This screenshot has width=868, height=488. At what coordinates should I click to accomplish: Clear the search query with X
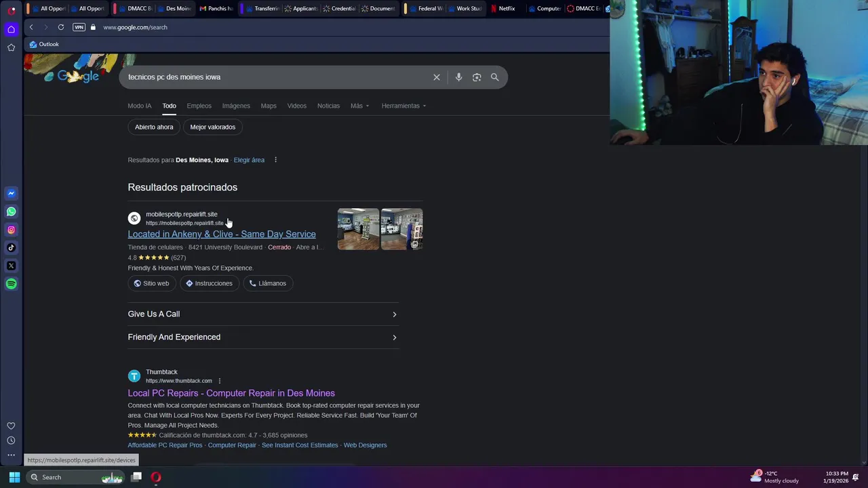437,77
